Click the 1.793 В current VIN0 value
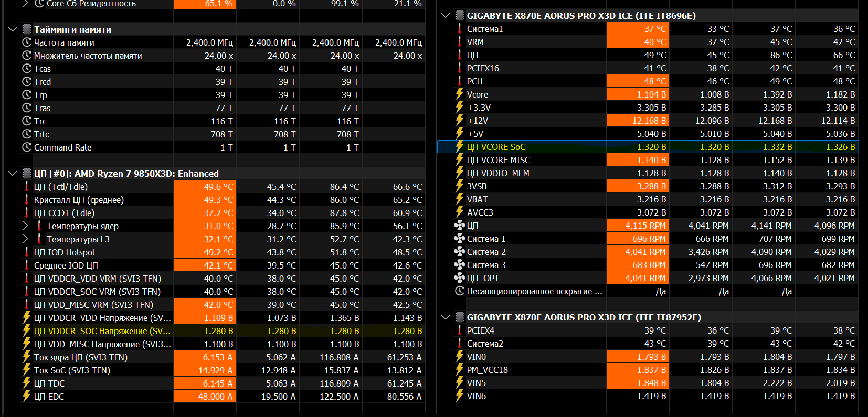The width and height of the screenshot is (868, 417). (x=651, y=357)
